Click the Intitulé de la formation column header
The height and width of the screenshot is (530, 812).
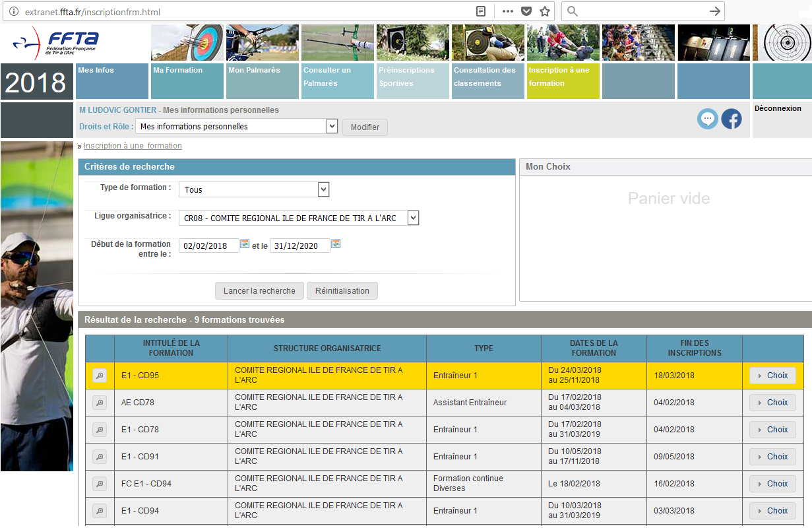tap(171, 348)
